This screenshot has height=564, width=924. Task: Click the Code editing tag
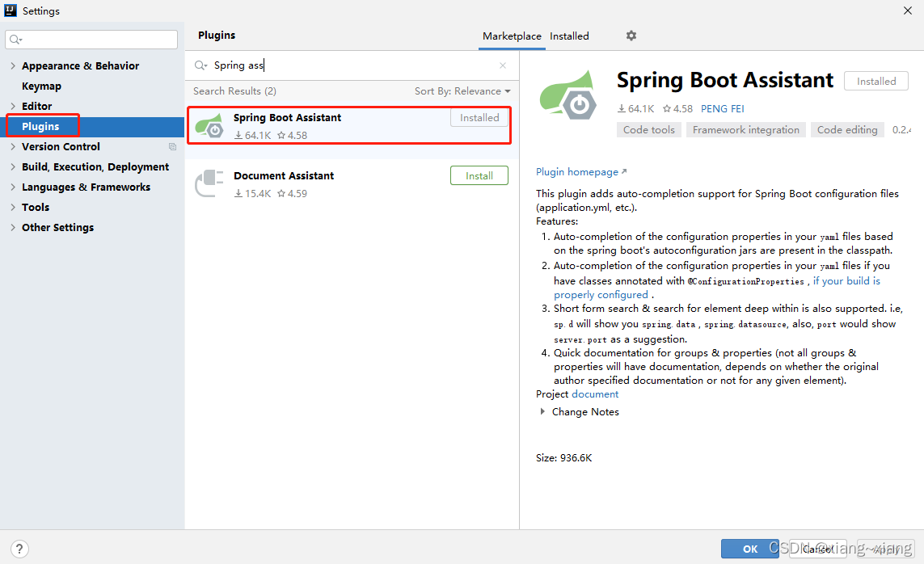click(847, 129)
